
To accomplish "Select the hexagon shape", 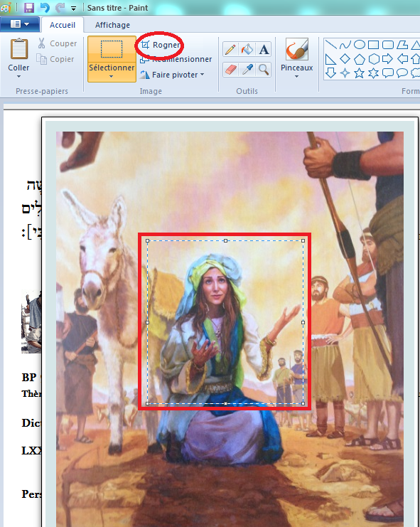I will (373, 59).
